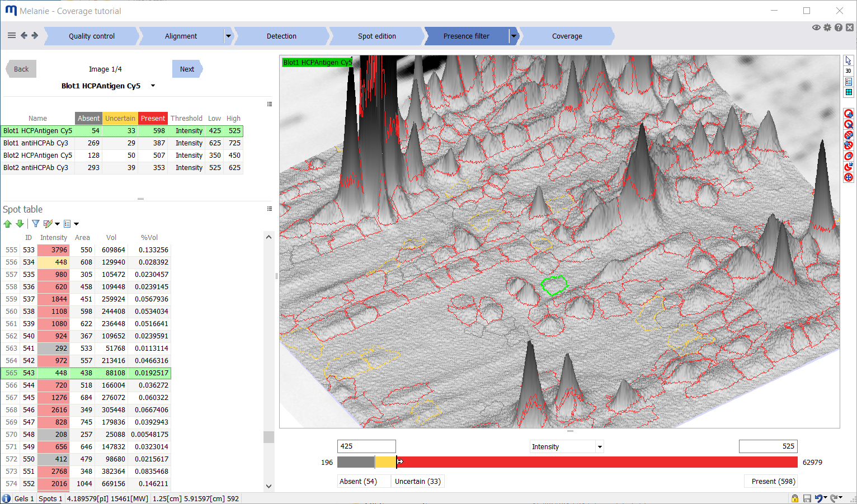Click the help question mark icon

pos(838,27)
